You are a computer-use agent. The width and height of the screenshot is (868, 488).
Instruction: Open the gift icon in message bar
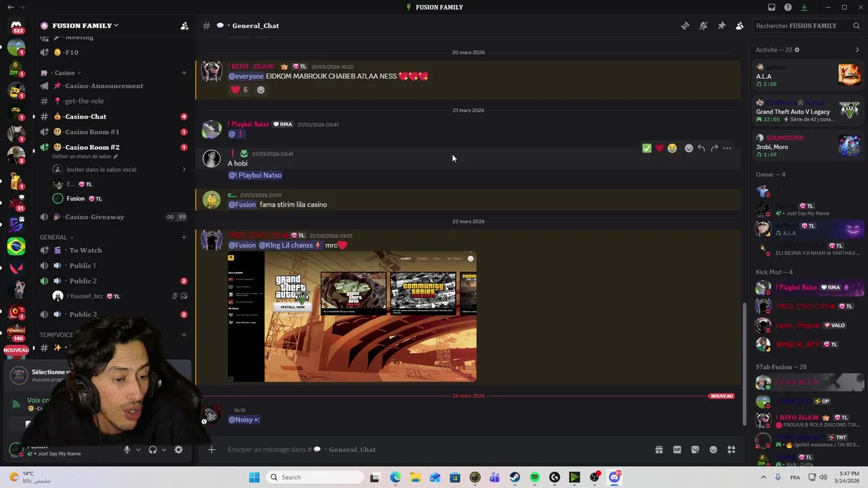[x=658, y=449]
